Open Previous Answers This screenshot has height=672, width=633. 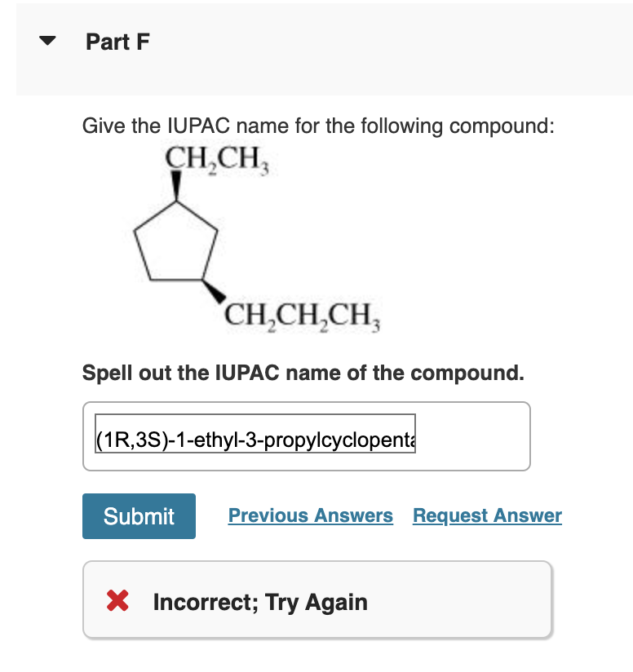tap(310, 515)
